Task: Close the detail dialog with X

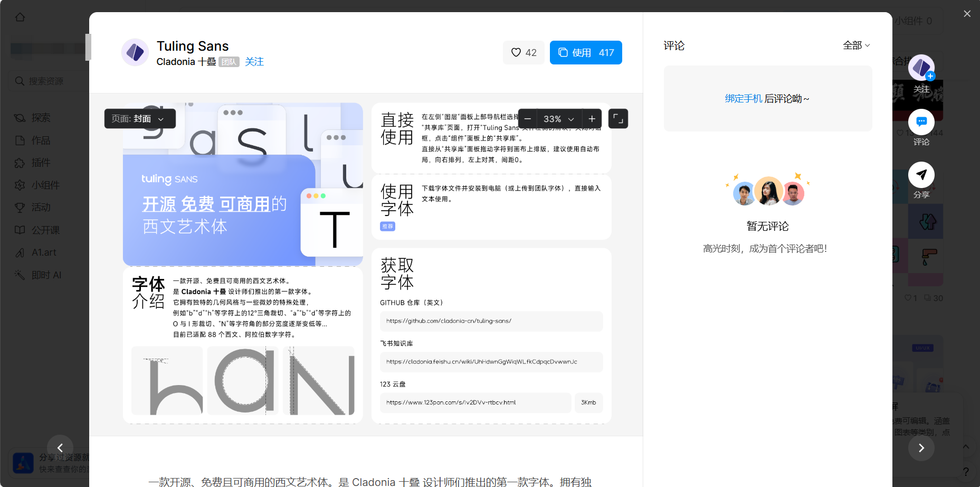Action: click(x=967, y=14)
